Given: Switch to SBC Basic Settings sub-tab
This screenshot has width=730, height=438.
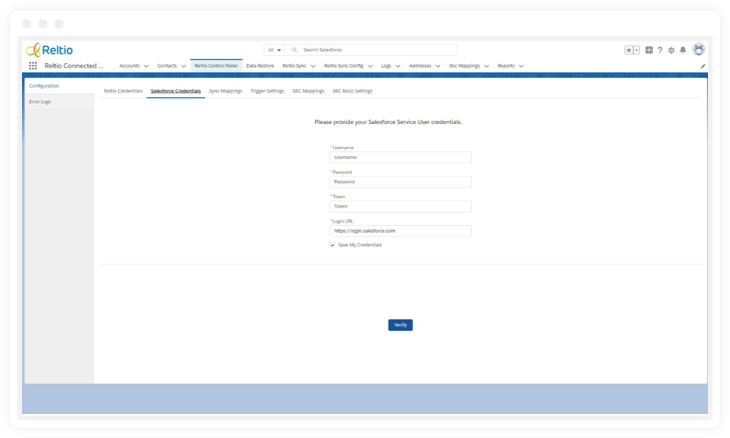Looking at the screenshot, I should (352, 91).
